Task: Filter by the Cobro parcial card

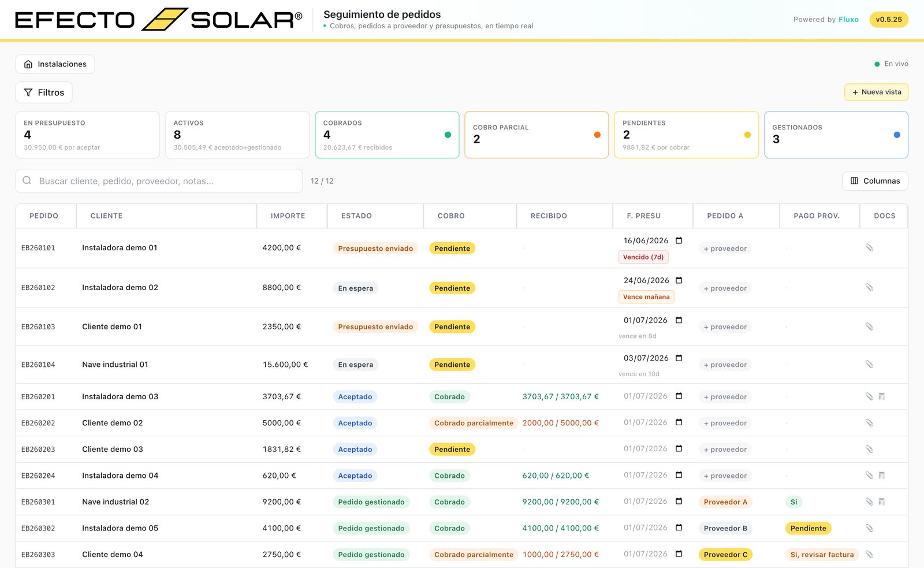Action: [x=536, y=135]
